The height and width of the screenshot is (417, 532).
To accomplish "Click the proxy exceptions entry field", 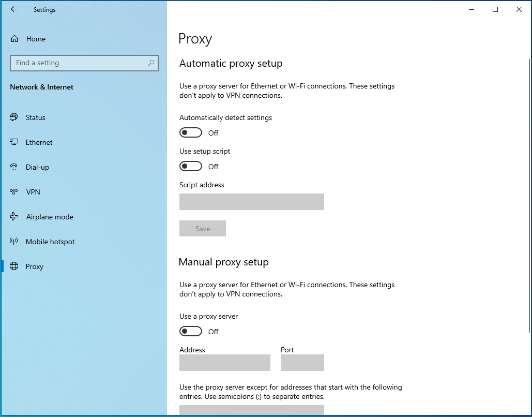I will (252, 410).
